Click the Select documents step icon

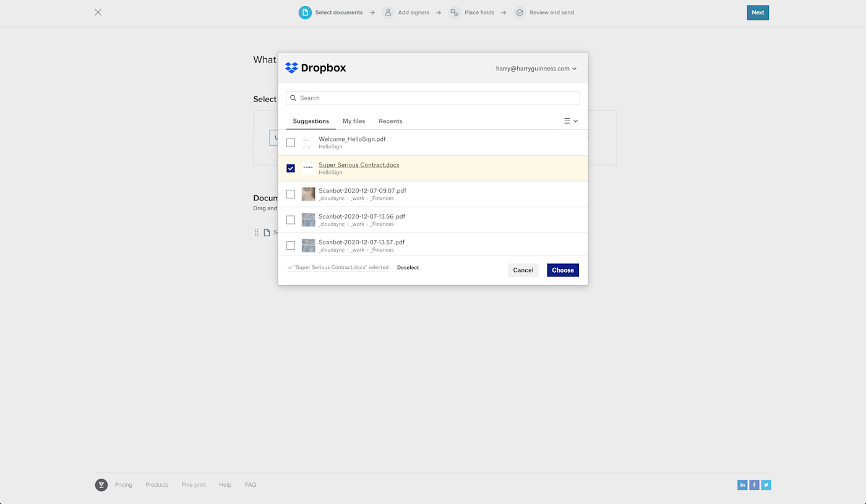pyautogui.click(x=305, y=12)
